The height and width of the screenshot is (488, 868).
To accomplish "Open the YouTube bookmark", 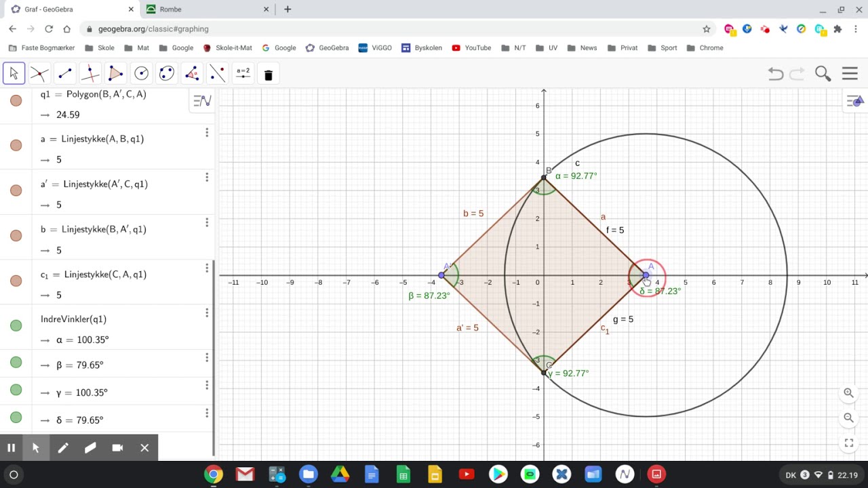I will (471, 48).
